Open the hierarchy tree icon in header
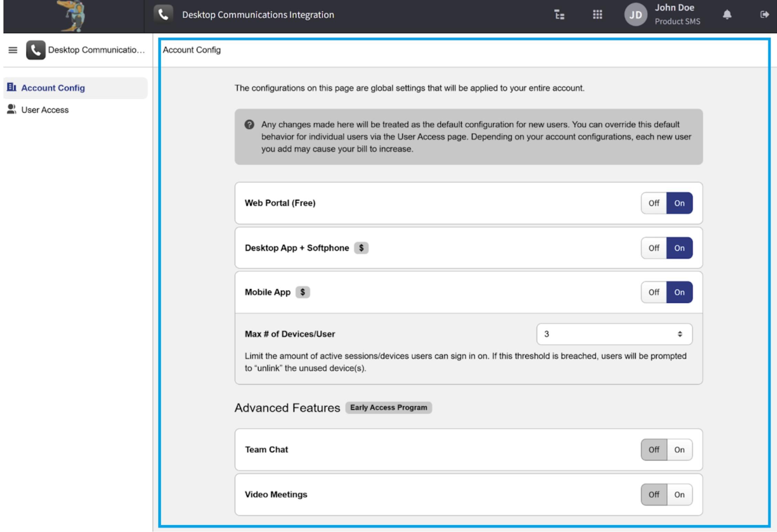777x532 pixels. (559, 15)
